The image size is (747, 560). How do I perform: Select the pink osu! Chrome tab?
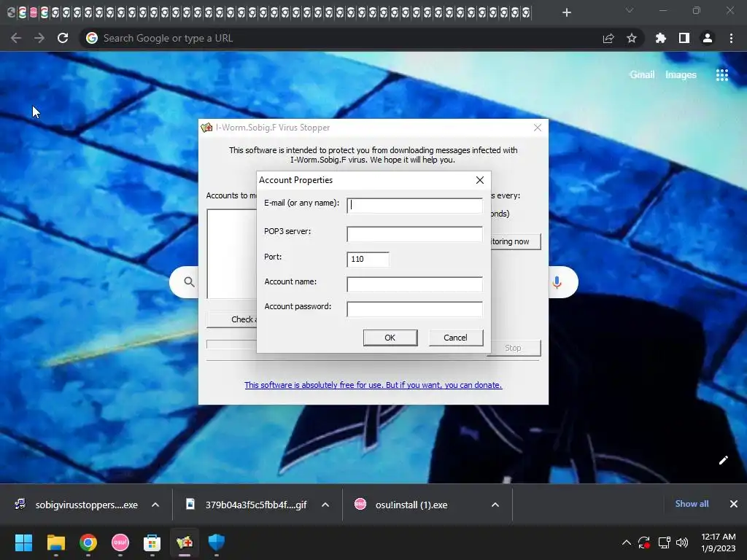click(34, 12)
